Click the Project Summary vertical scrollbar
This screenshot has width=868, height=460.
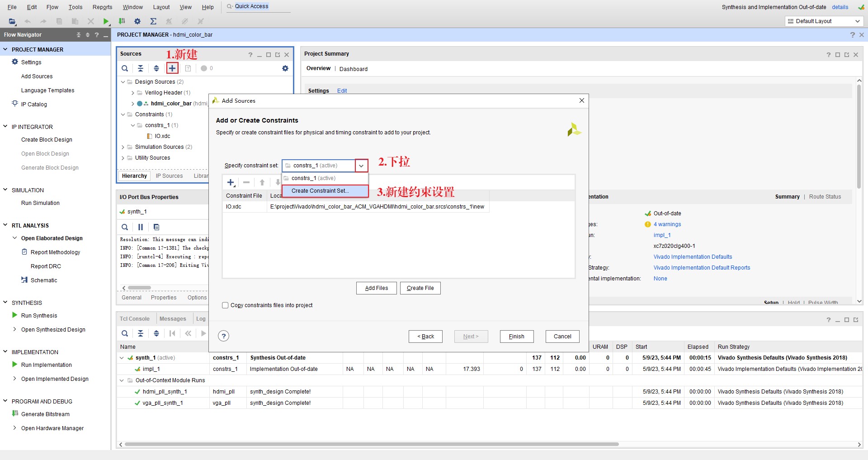859,136
